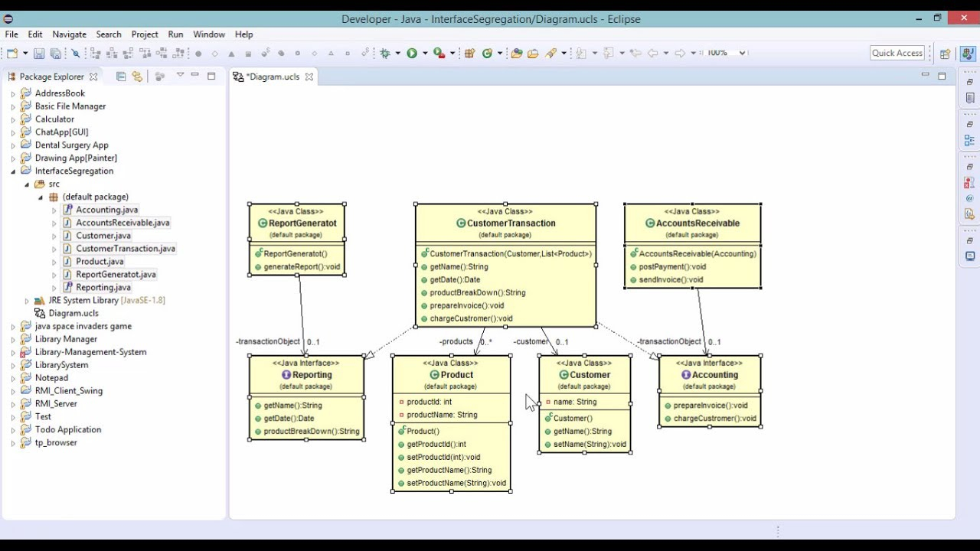Select the Customer class box in diagram
The width and height of the screenshot is (980, 551).
(585, 404)
